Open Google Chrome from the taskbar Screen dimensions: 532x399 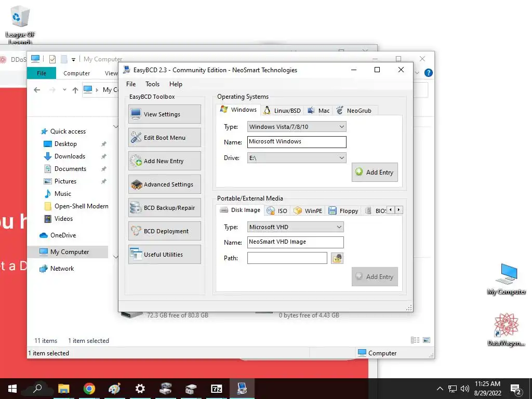click(89, 389)
